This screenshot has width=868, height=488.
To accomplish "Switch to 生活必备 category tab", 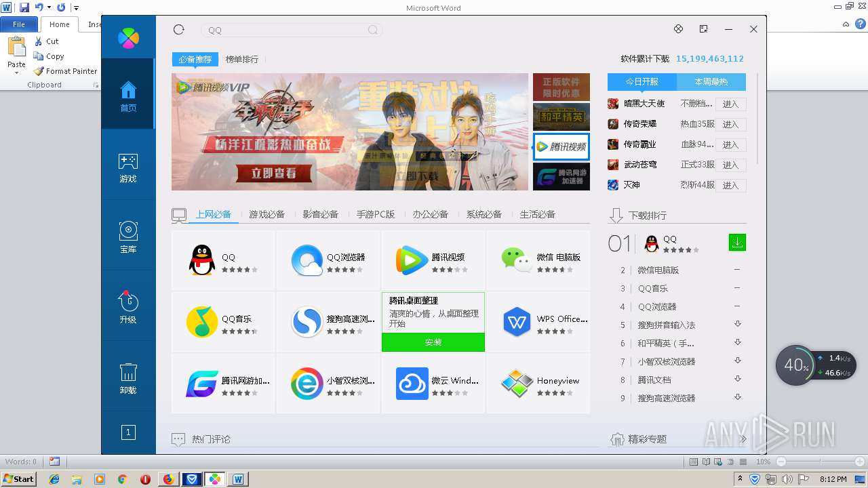I will click(x=538, y=214).
